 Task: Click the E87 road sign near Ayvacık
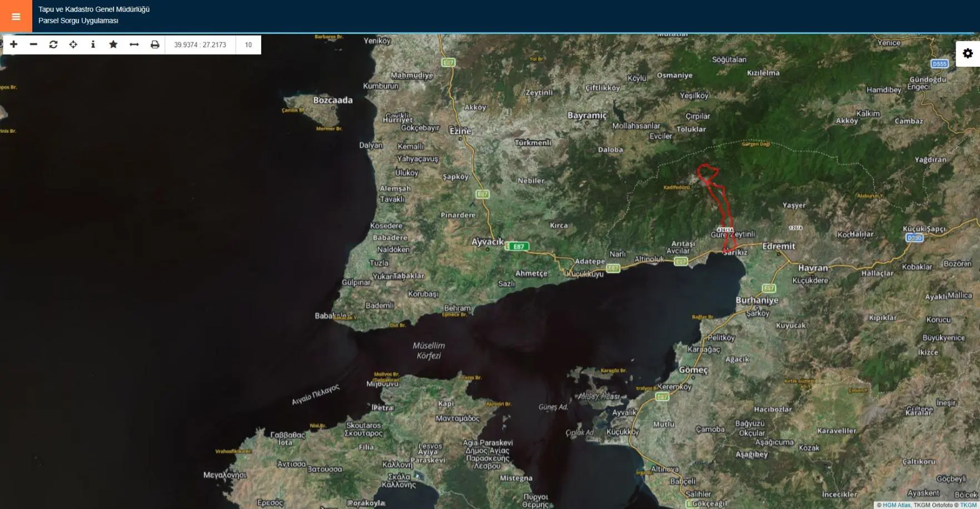click(518, 246)
